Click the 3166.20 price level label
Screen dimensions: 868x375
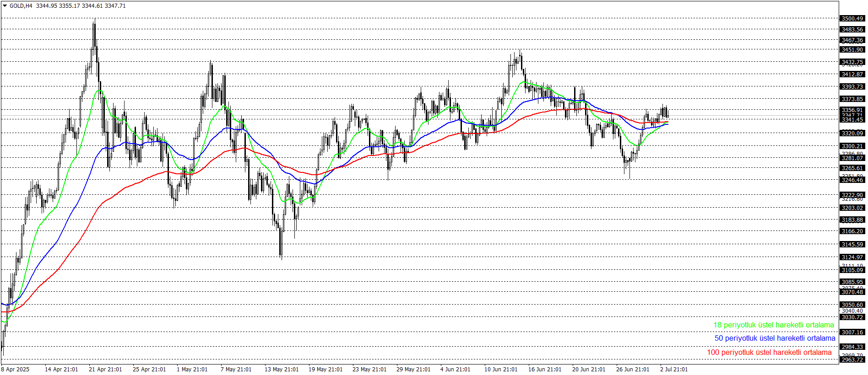coord(852,231)
